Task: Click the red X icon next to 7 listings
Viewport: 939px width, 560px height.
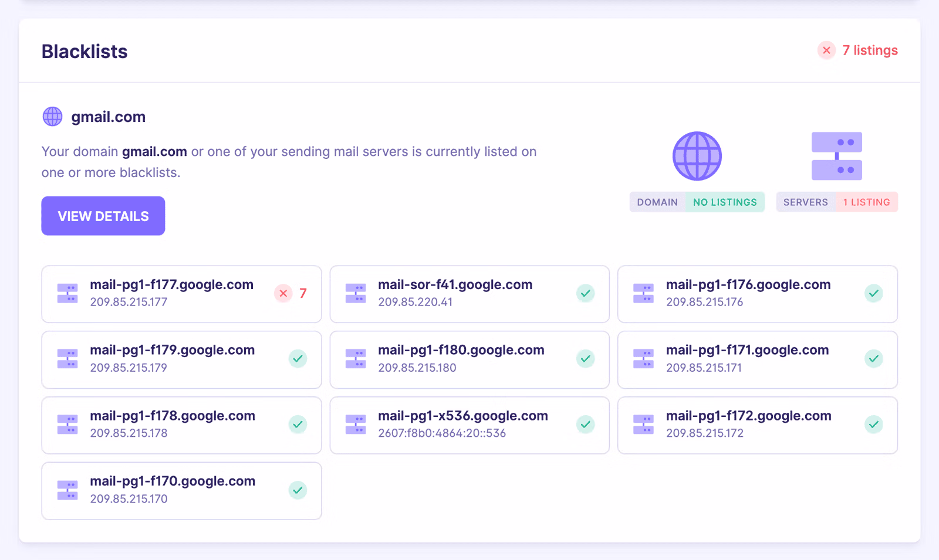Action: click(x=826, y=50)
